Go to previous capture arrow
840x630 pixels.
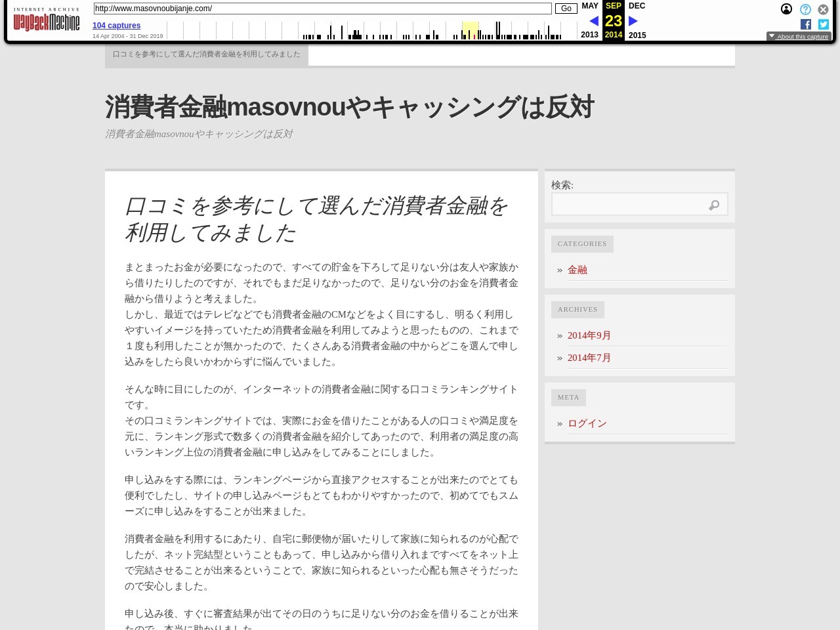point(593,21)
